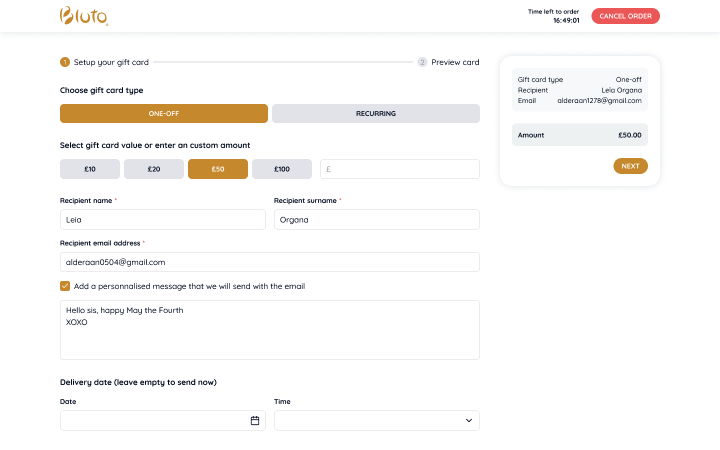
Task: Cancel the order
Action: [x=625, y=16]
